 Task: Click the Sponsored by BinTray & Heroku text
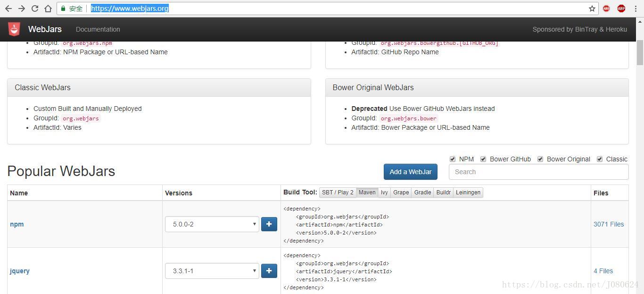point(580,29)
